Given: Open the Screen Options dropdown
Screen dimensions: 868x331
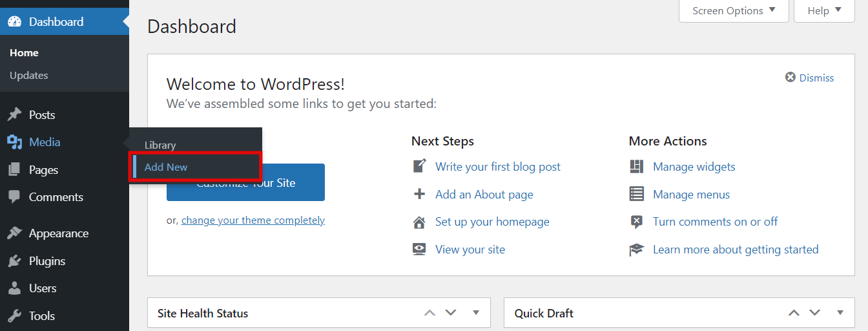Looking at the screenshot, I should (734, 11).
